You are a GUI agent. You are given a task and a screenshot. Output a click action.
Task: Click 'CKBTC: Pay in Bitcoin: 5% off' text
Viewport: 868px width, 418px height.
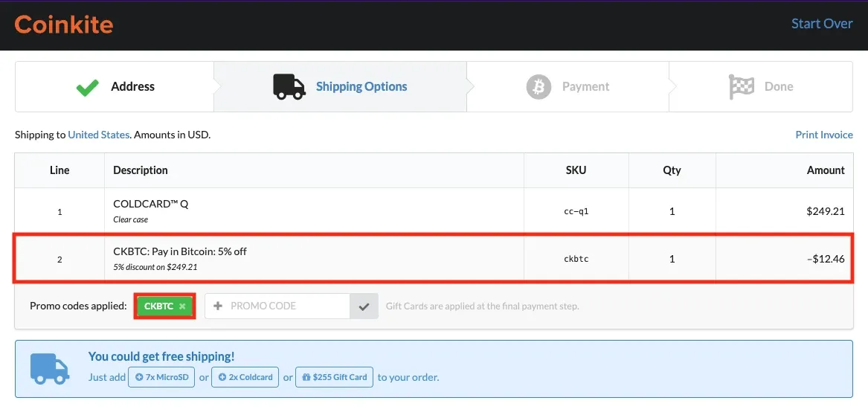pos(180,251)
